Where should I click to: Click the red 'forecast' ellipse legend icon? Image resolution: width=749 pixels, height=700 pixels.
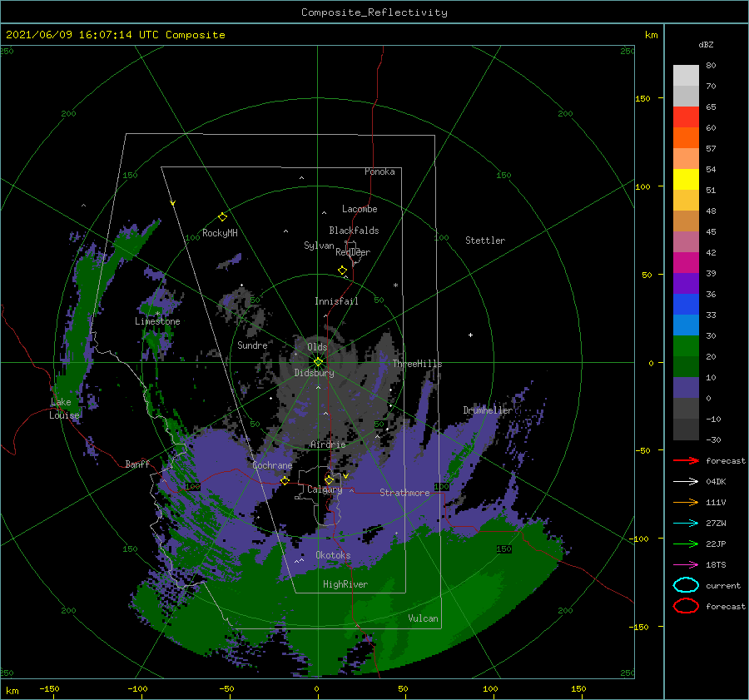[686, 606]
